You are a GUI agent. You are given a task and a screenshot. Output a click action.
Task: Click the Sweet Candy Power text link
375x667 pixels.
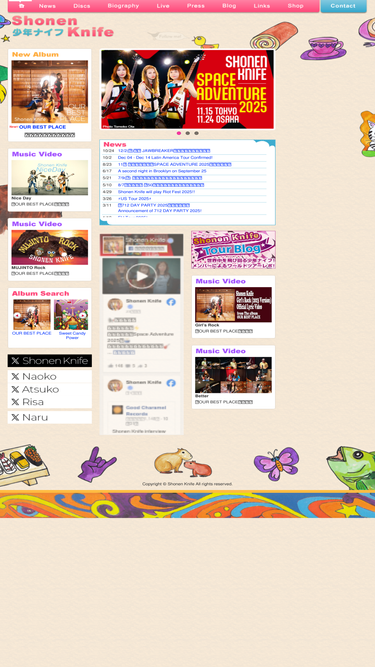(x=72, y=336)
